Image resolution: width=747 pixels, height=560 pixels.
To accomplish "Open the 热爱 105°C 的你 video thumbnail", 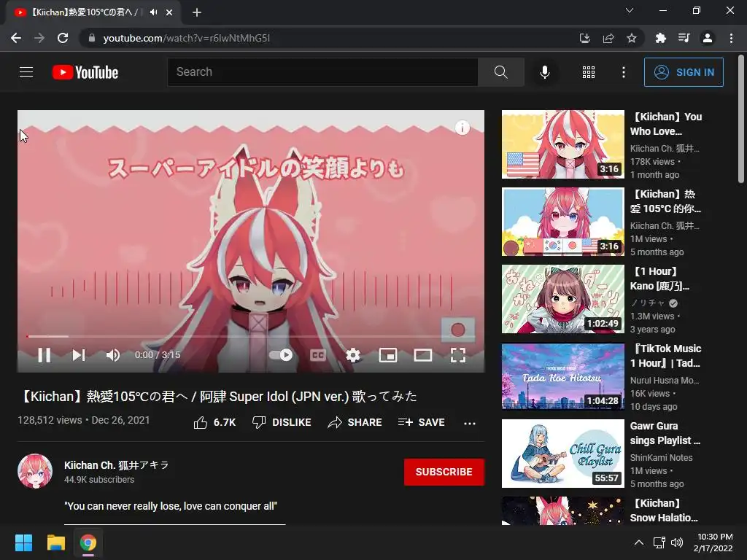I will tap(563, 222).
